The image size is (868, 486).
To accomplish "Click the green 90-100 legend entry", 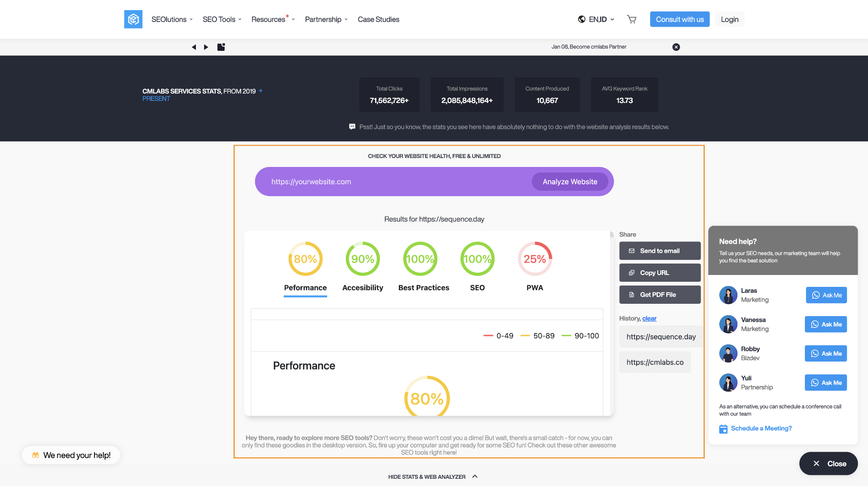I will coord(580,336).
